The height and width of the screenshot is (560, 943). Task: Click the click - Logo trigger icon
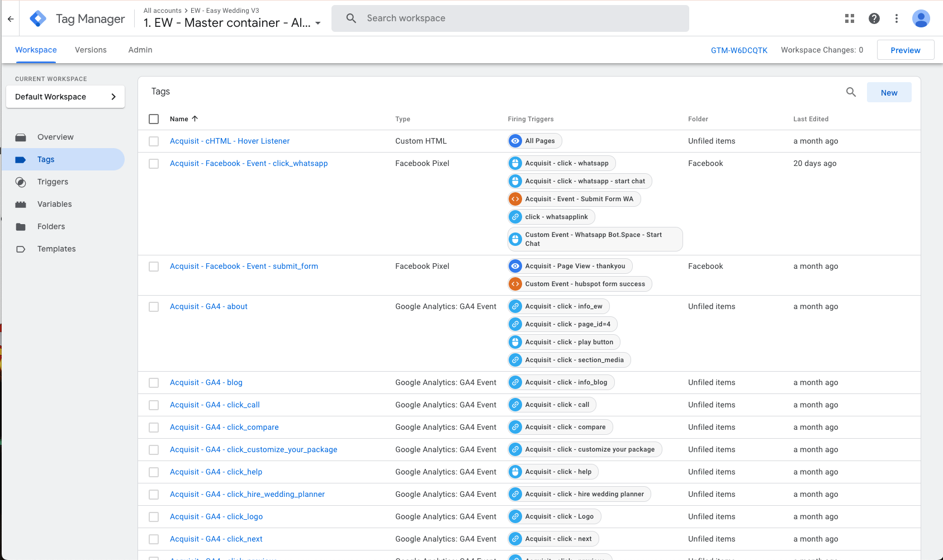[x=515, y=516]
